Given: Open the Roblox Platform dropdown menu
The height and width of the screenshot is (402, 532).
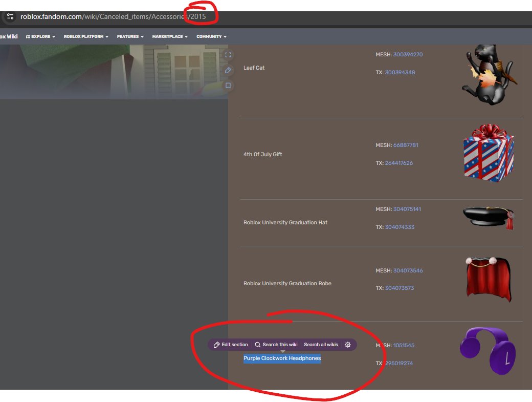Looking at the screenshot, I should click(86, 36).
